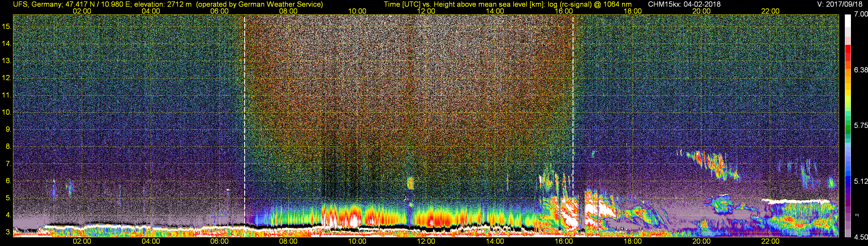868x246 pixels.
Task: Select "22:00" on the bottom time axis
Action: tap(770, 241)
